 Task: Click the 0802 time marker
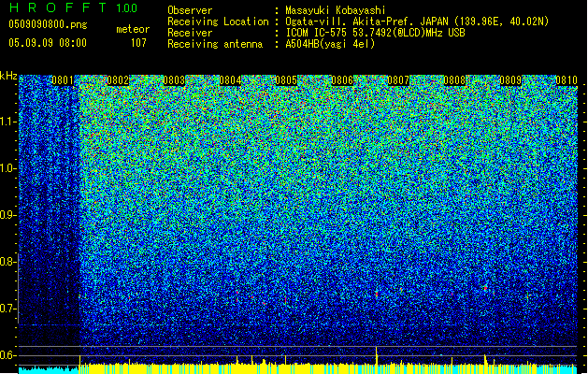118,80
